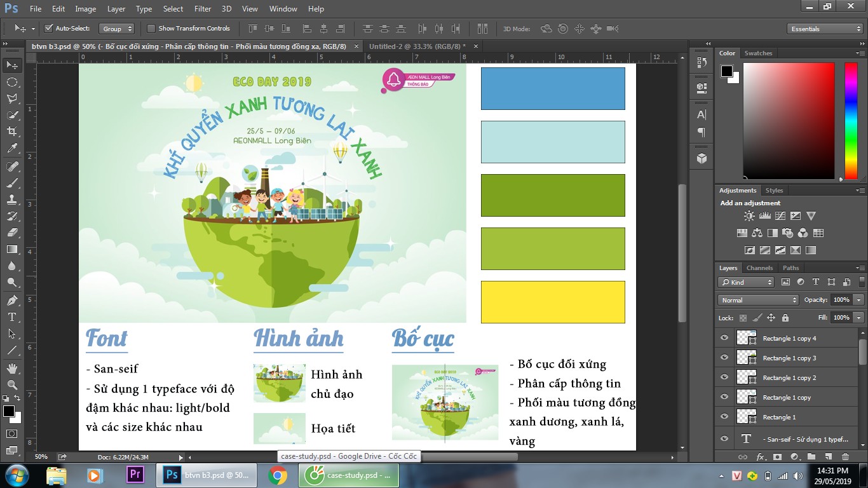868x488 pixels.
Task: Select the Pen tool
Action: click(x=12, y=300)
